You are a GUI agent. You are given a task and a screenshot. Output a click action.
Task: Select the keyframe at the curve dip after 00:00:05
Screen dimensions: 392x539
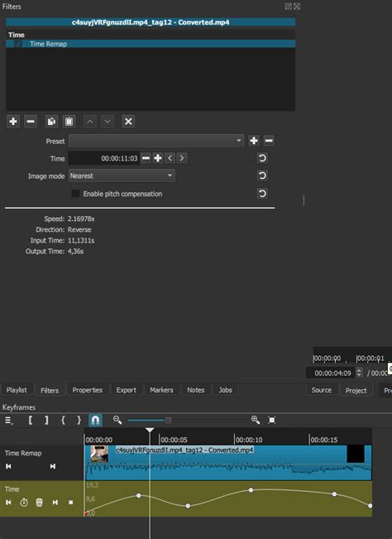[188, 506]
